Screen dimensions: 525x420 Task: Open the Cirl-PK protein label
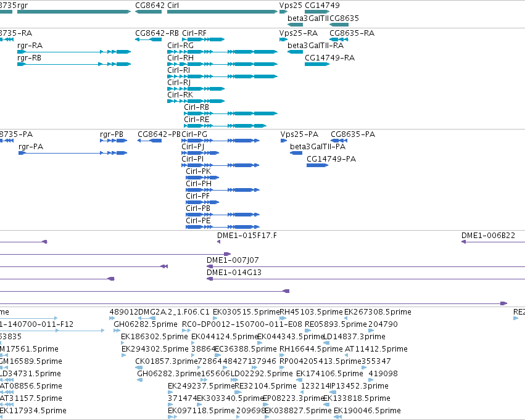click(199, 171)
